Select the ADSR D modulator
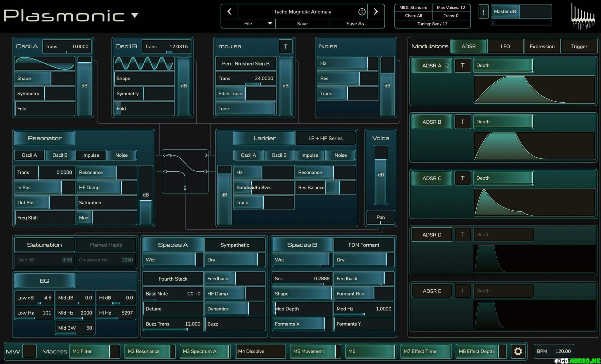Screen dimensions: 601x364 click(432, 234)
